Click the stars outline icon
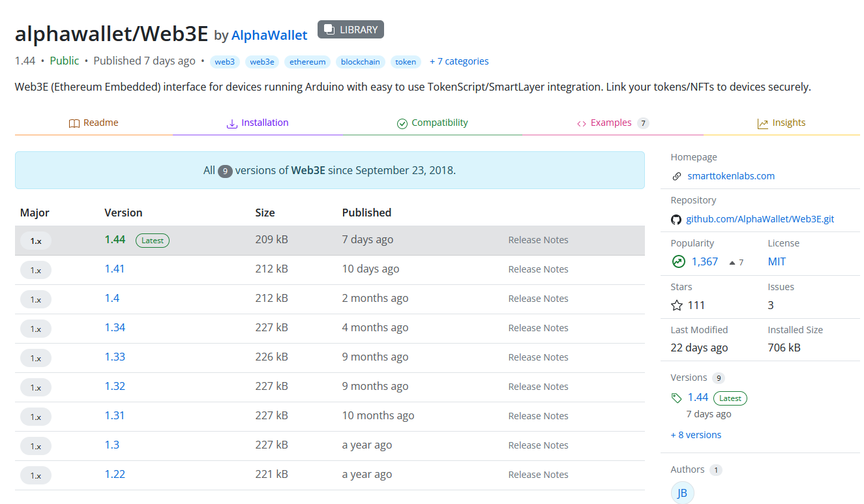 pyautogui.click(x=677, y=305)
